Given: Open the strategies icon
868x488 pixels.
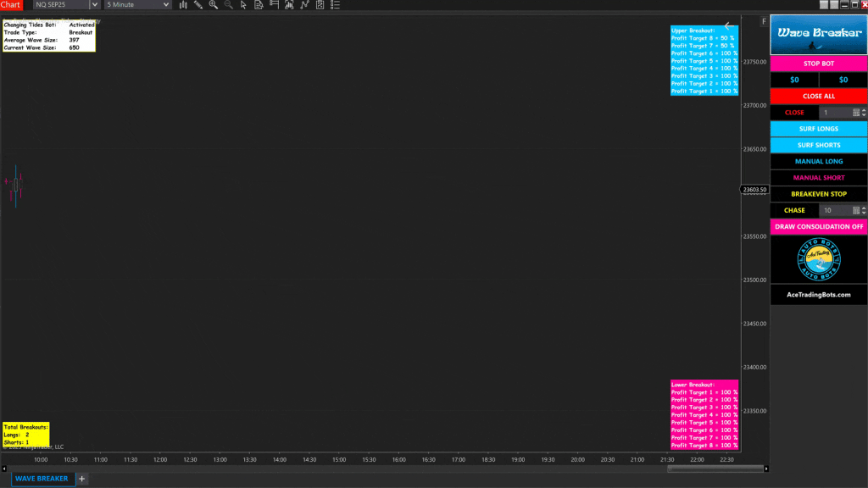Looking at the screenshot, I should 304,4.
